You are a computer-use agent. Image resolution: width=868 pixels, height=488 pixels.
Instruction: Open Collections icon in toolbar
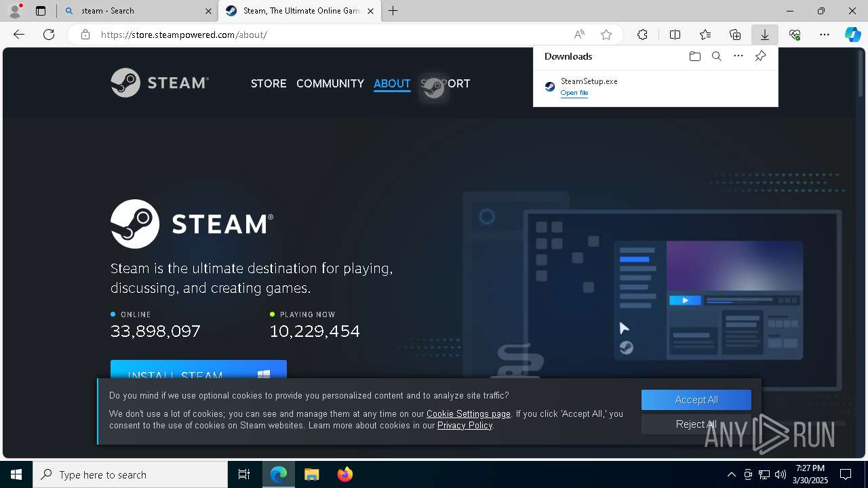point(735,35)
